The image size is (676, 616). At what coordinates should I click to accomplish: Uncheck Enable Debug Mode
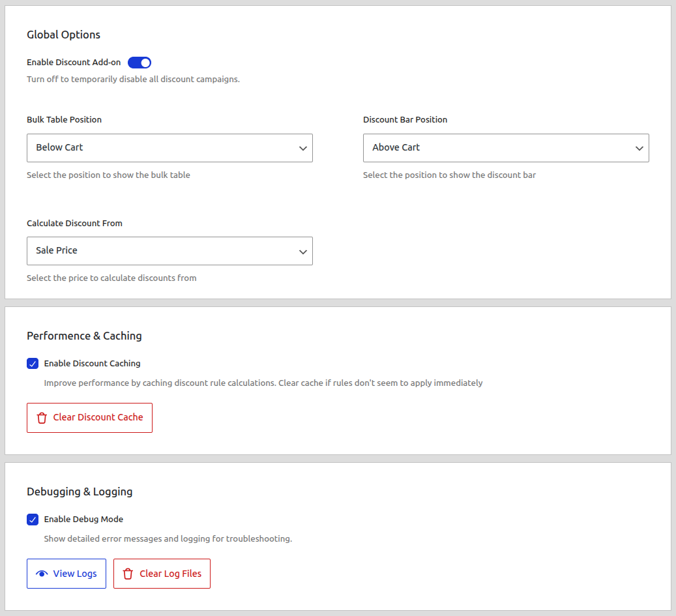point(33,519)
